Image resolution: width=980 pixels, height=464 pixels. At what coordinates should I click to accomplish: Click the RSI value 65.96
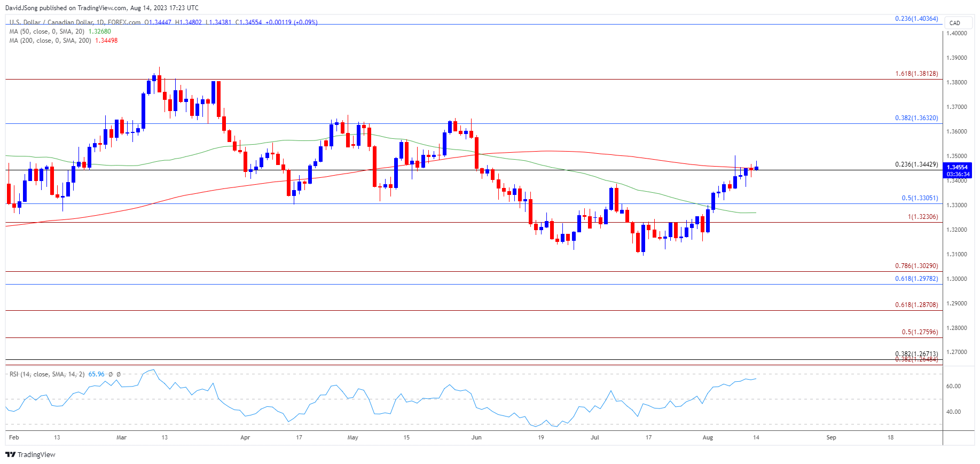tap(97, 374)
